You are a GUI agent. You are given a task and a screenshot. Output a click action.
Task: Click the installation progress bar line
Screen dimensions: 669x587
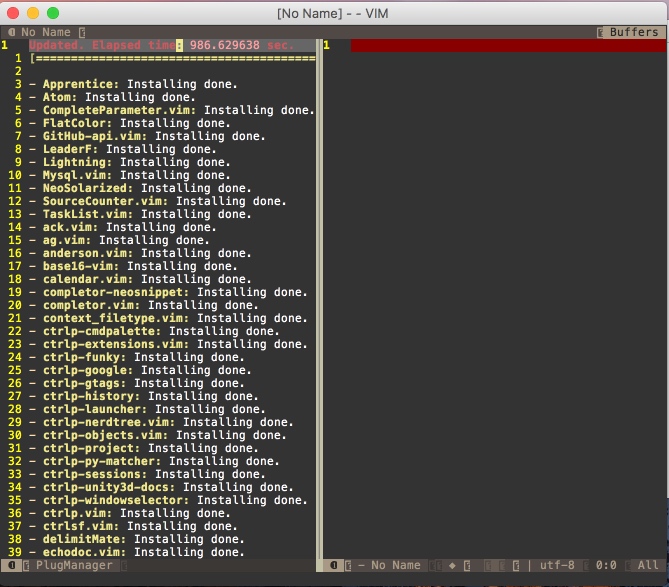[172, 58]
